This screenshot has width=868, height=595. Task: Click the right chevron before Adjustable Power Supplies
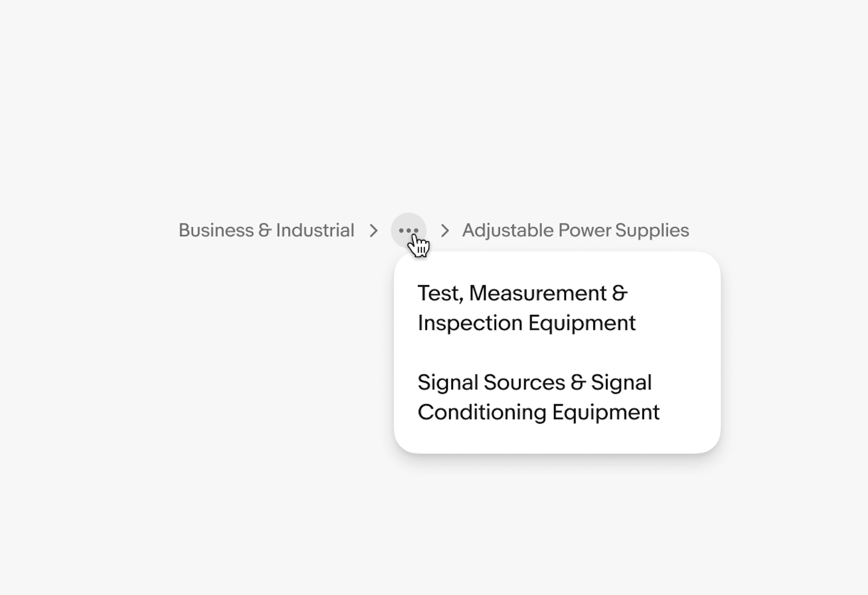click(x=445, y=230)
